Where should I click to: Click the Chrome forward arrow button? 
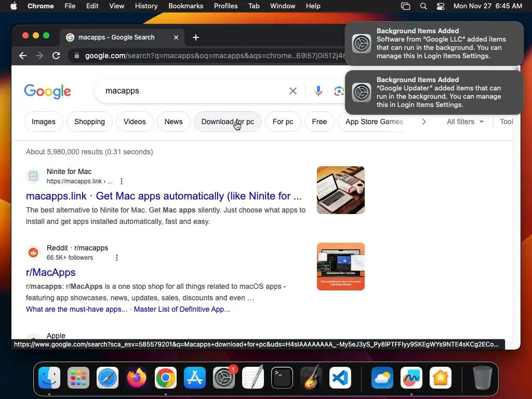coord(39,56)
